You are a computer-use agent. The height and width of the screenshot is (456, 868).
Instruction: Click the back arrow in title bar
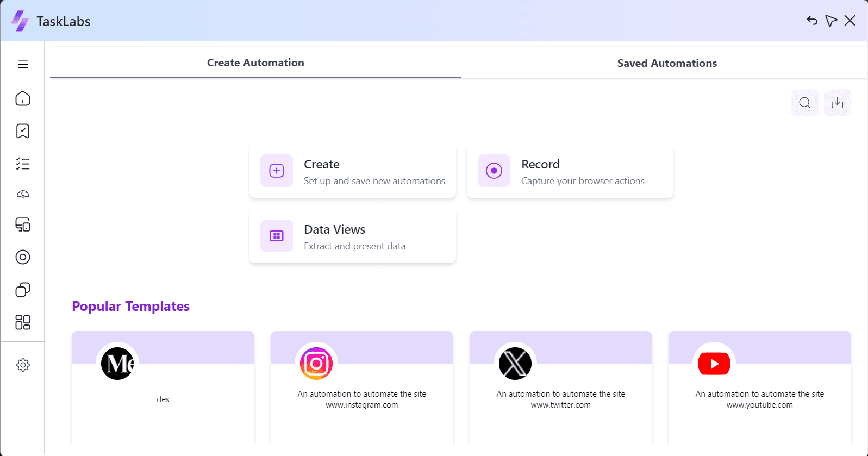pos(812,21)
